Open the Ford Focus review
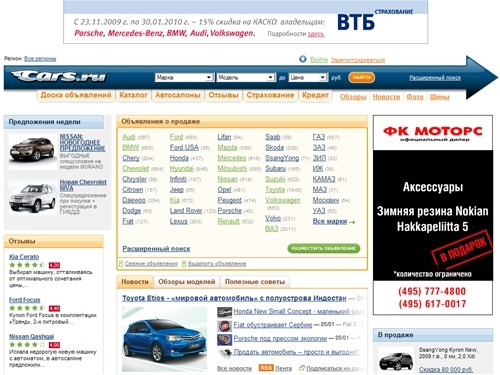This screenshot has height=375, width=500. pos(24,300)
